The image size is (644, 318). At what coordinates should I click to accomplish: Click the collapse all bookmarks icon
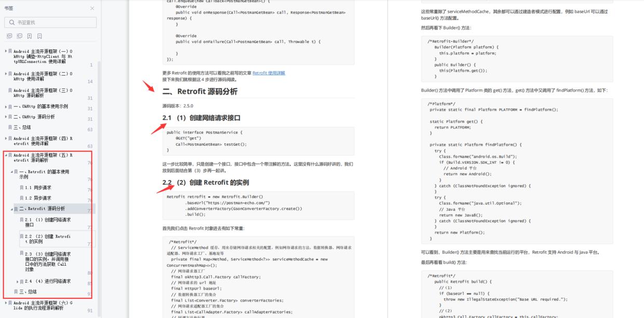[x=20, y=36]
